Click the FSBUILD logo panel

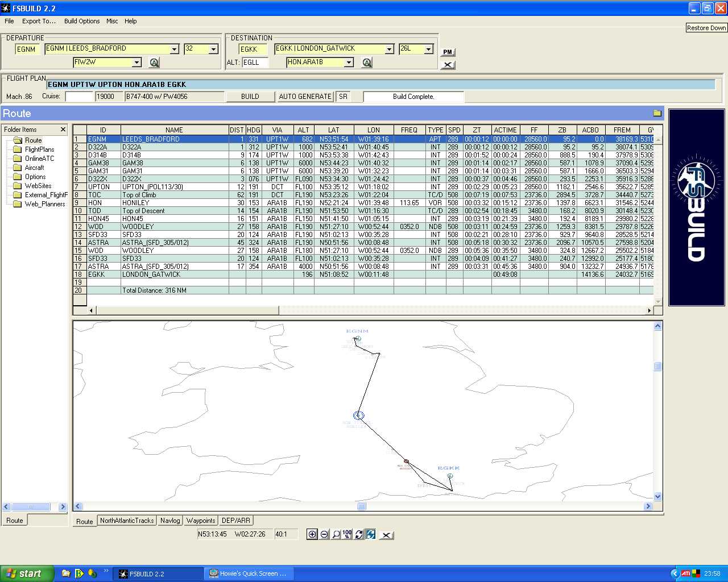click(x=697, y=207)
